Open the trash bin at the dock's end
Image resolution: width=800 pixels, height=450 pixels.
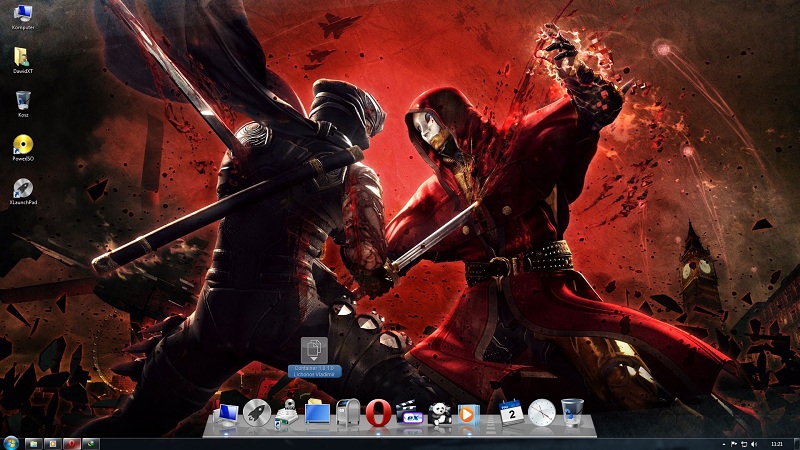click(572, 412)
